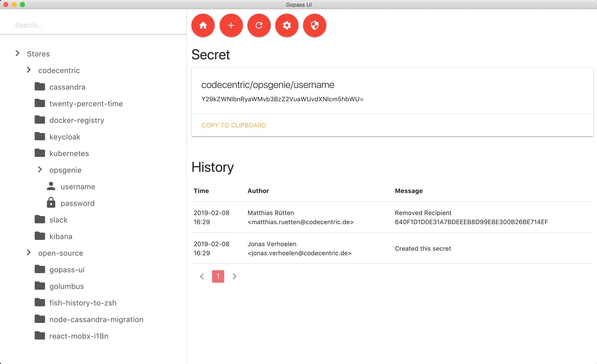
Task: Open the gopass-ui folder
Action: (67, 270)
